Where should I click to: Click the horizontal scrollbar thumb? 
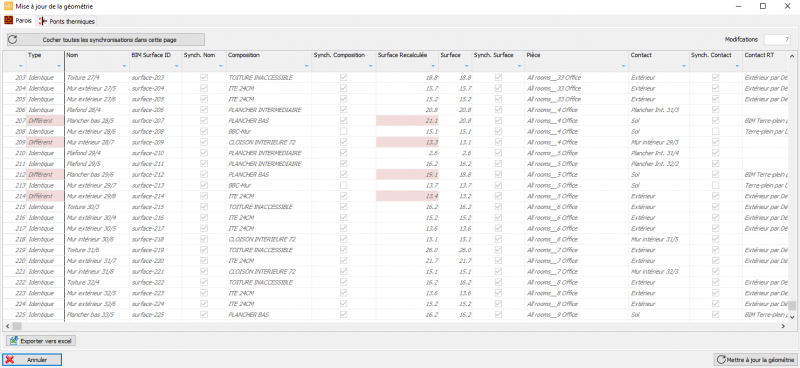point(17,326)
